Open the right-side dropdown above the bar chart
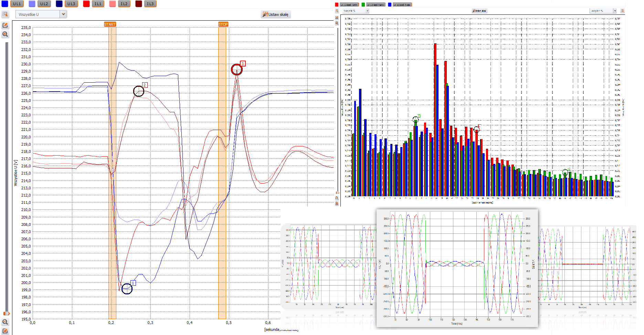 [615, 11]
